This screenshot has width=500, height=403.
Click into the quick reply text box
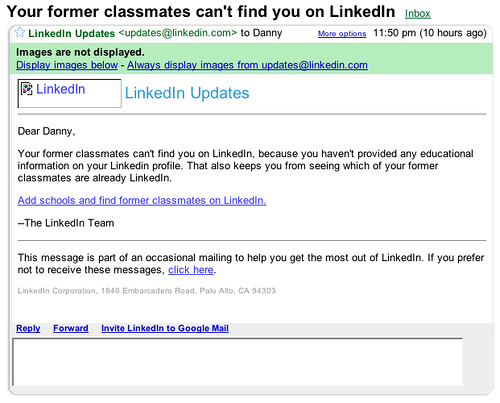click(x=238, y=362)
